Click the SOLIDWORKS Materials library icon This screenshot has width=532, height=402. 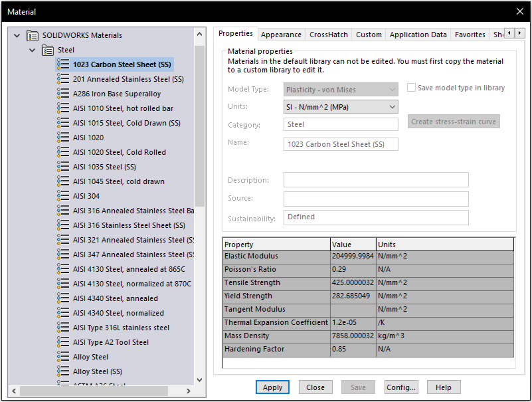[x=33, y=35]
